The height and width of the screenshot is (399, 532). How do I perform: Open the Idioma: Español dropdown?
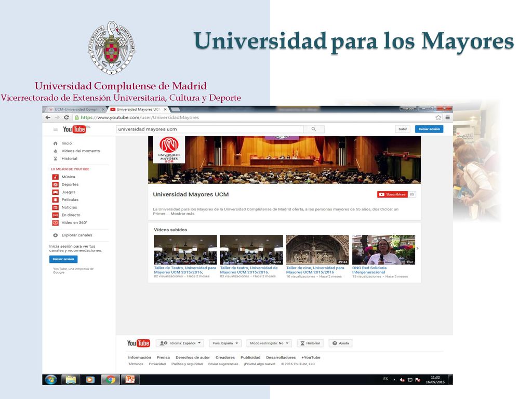coord(180,343)
